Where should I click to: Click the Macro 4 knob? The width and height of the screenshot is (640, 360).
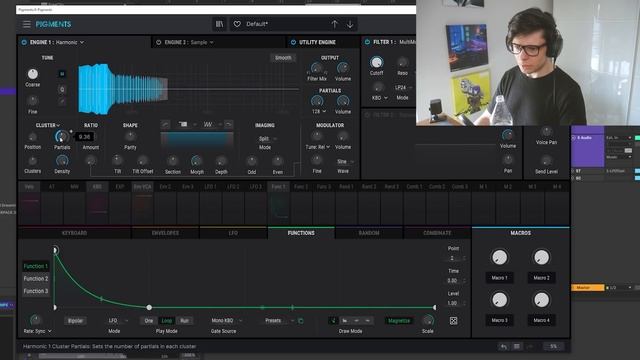[542, 300]
